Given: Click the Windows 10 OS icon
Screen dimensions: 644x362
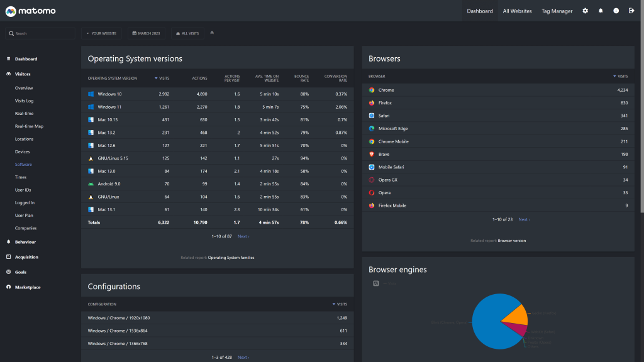Looking at the screenshot, I should (x=91, y=94).
